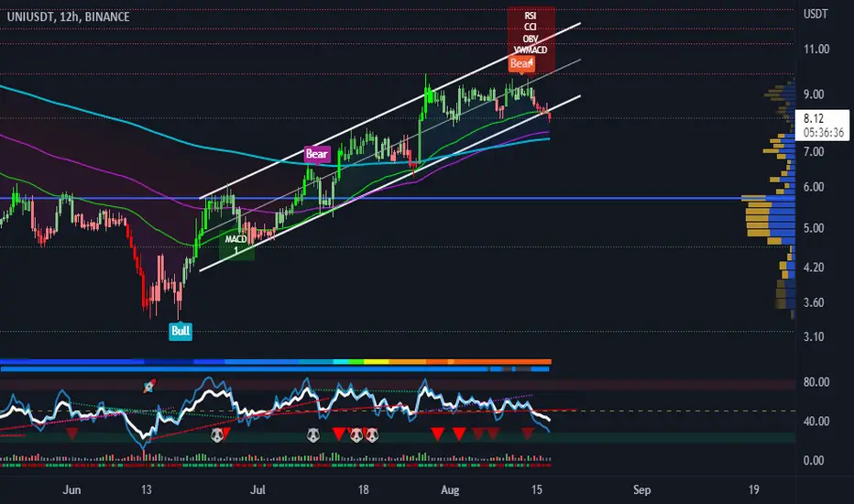
Task: Click the multicolor trend strength bar above oscillator
Action: pyautogui.click(x=276, y=361)
